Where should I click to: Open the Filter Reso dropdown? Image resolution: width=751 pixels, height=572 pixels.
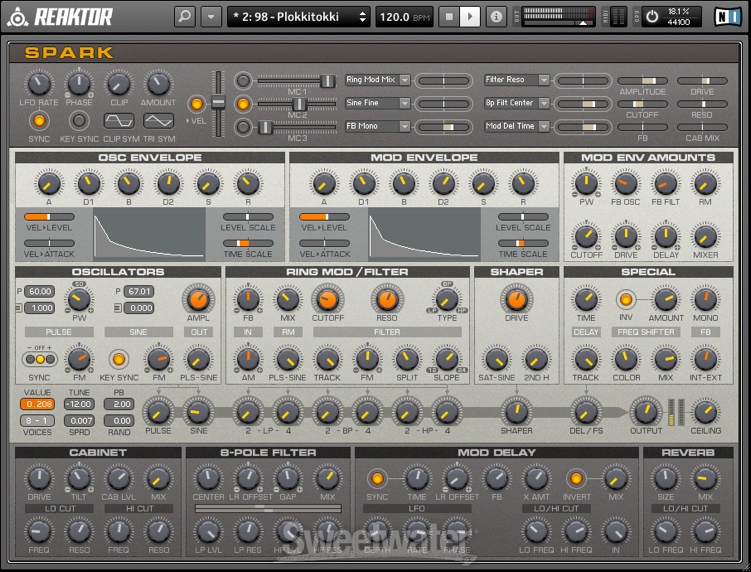(517, 80)
